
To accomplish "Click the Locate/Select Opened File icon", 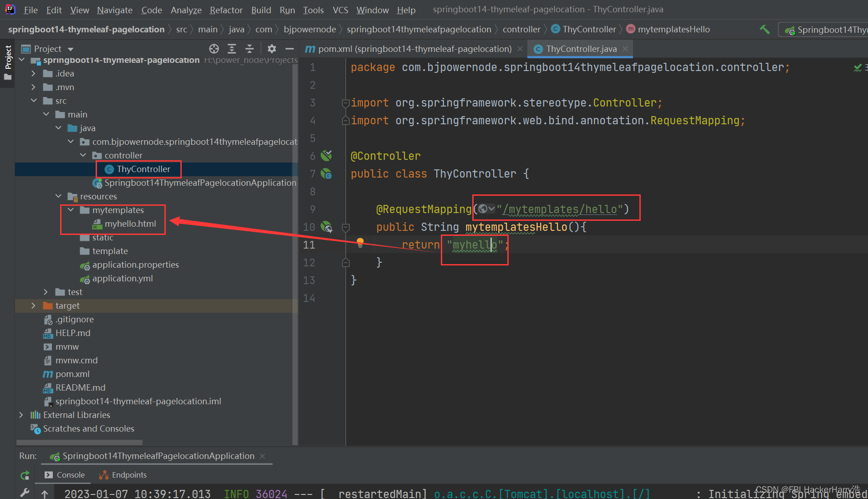I will (214, 49).
